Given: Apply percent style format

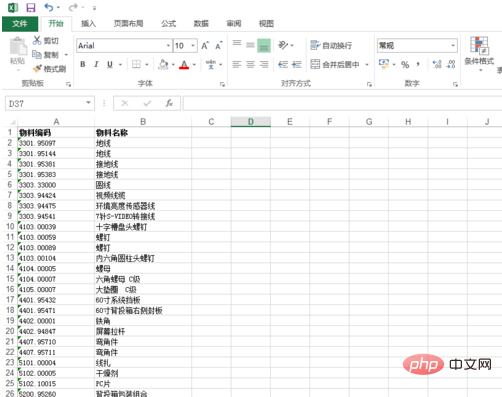Looking at the screenshot, I should click(x=405, y=64).
